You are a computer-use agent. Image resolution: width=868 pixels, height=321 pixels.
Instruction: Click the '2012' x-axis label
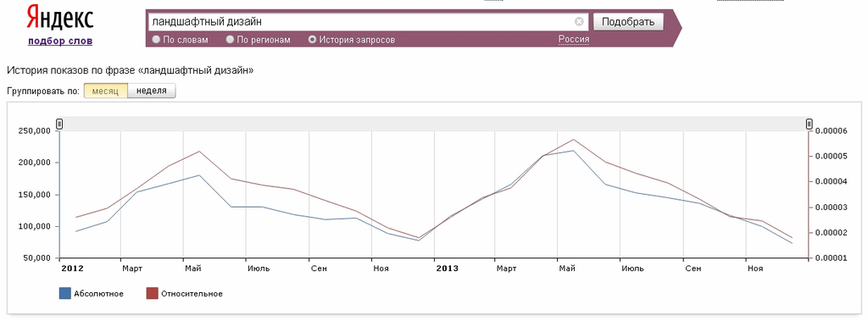coord(72,268)
